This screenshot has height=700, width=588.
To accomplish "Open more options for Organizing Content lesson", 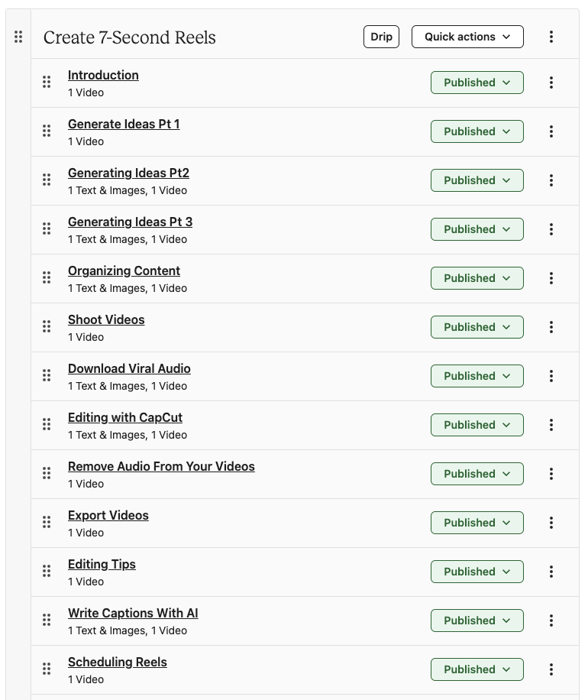I will [x=551, y=278].
